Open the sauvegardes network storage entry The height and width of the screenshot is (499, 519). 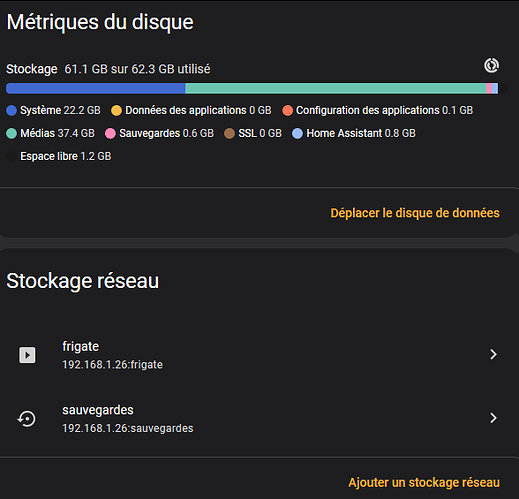(259, 419)
